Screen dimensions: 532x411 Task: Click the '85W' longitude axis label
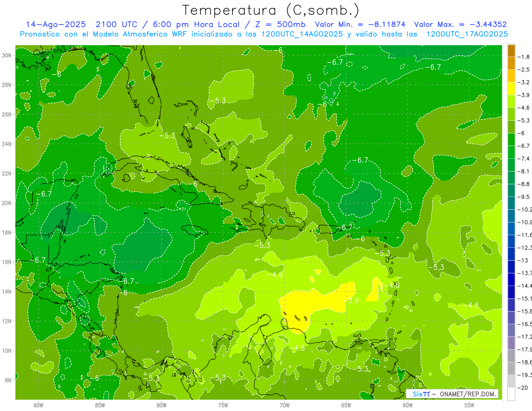(100, 405)
